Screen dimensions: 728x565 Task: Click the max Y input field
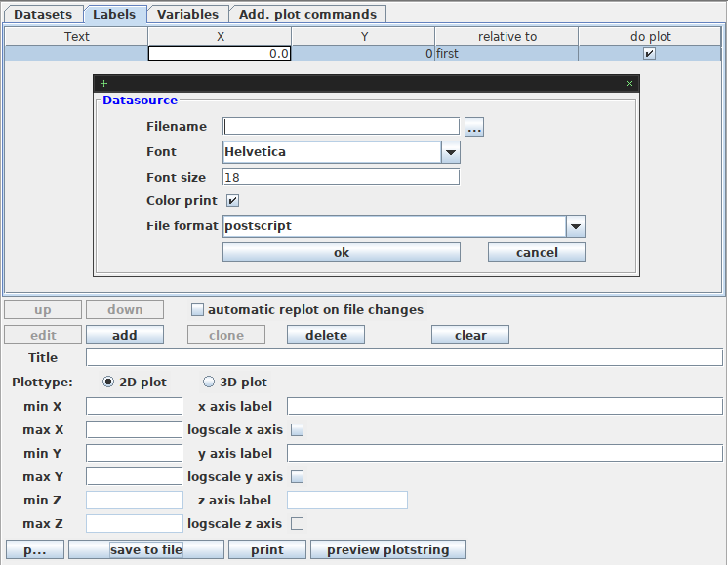tap(134, 477)
